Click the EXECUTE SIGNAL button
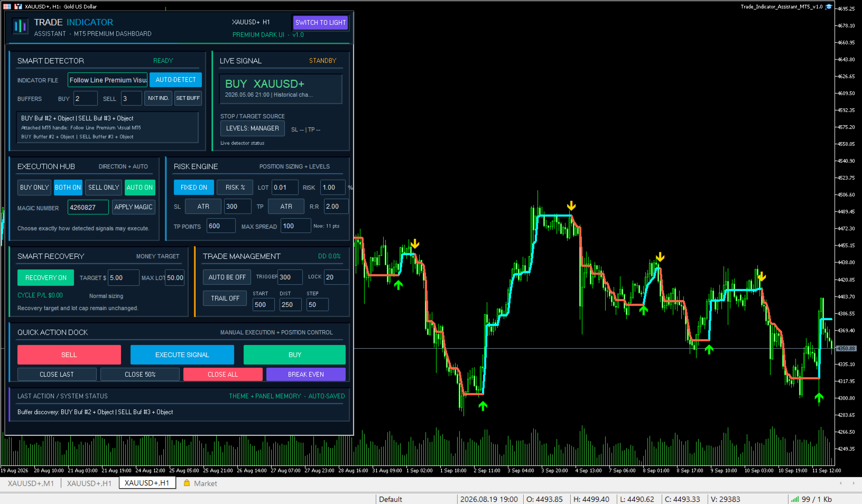This screenshot has height=504, width=862. pos(182,355)
